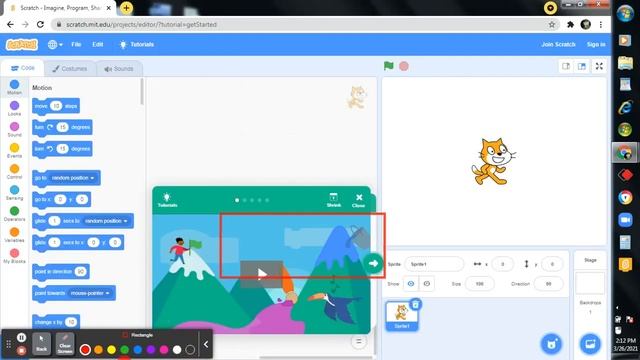The width and height of the screenshot is (640, 360).
Task: Open Chrome extensions puzzle icon
Action: [570, 24]
